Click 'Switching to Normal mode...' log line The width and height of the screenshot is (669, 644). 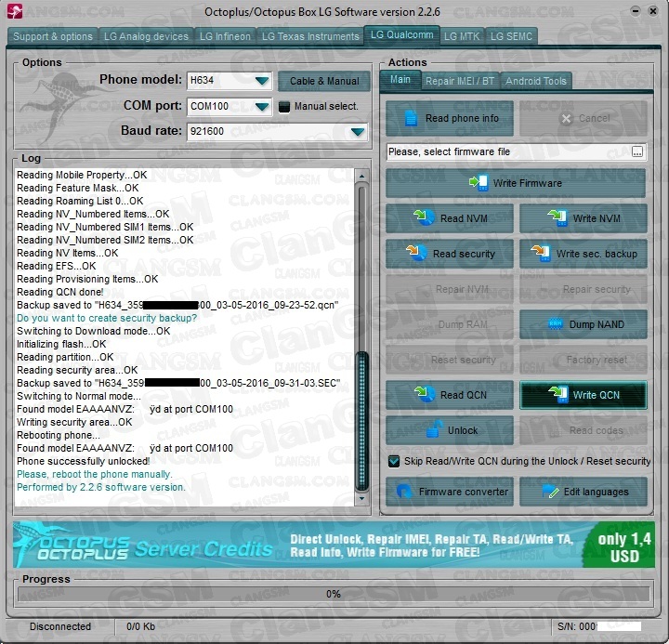(79, 396)
